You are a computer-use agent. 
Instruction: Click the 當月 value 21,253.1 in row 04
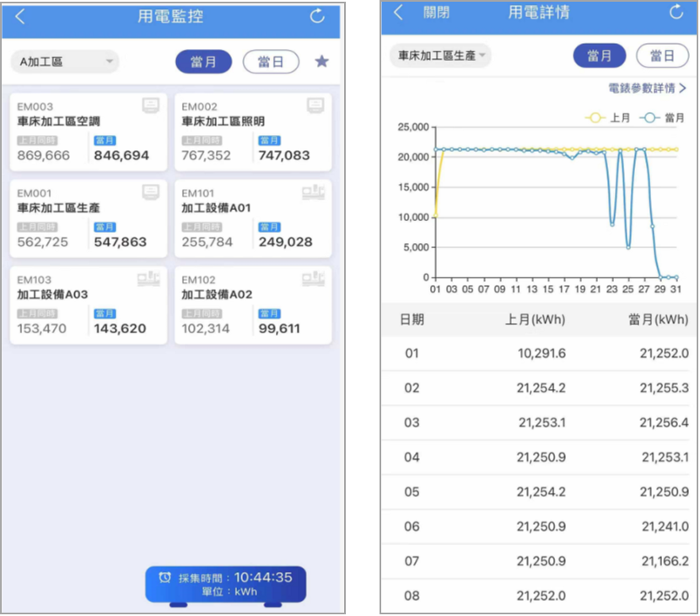tap(665, 457)
